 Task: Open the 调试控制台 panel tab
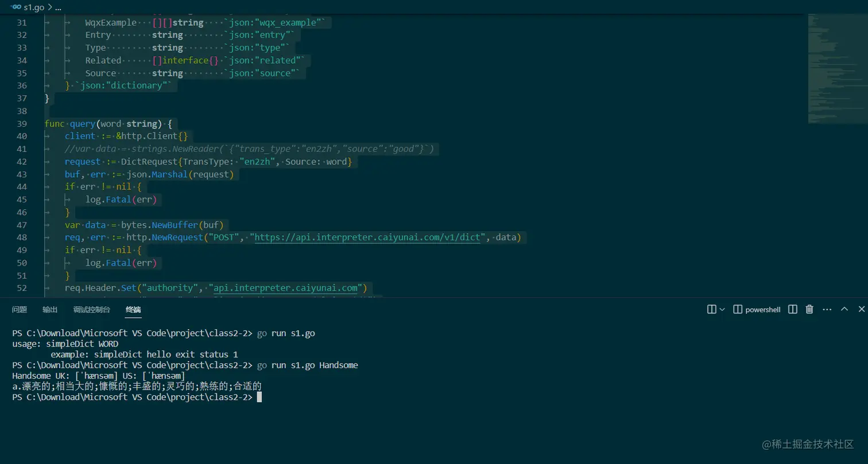pos(92,310)
